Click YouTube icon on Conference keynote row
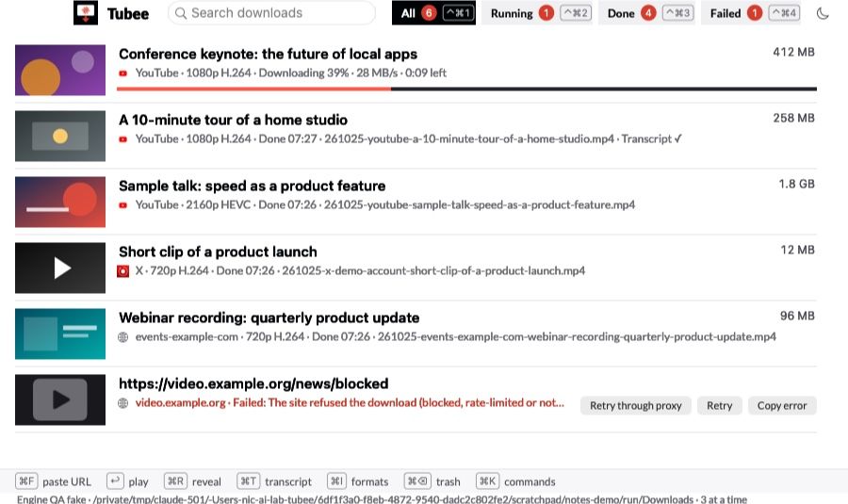This screenshot has width=848, height=504. pos(123,73)
